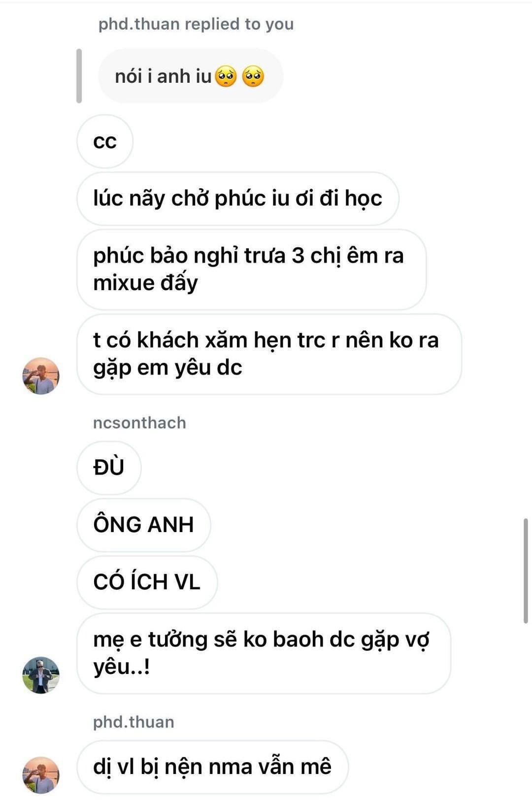Click the first pleading-face emoji in quoted reply
This screenshot has width=532, height=809.
(227, 77)
